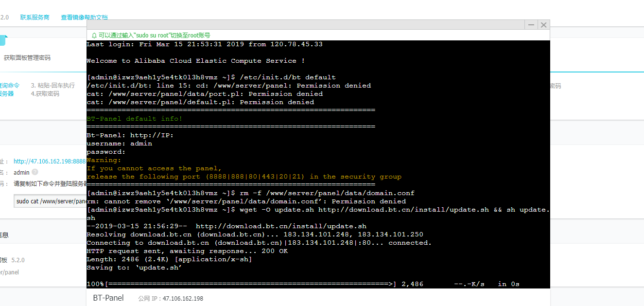Click the 查询命令 step link
This screenshot has height=306, width=644.
10,85
